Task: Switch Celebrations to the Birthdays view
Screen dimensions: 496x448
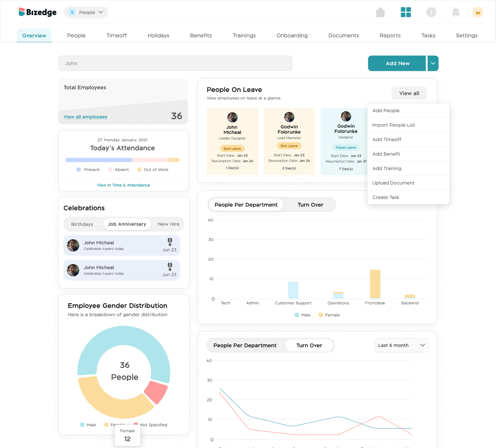Action: (82, 224)
